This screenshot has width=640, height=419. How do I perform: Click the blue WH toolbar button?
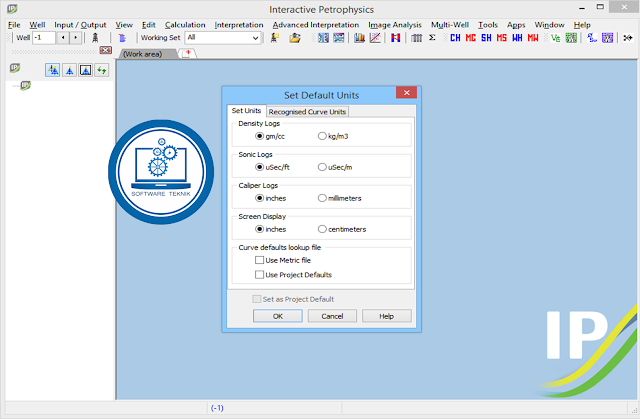(x=517, y=38)
